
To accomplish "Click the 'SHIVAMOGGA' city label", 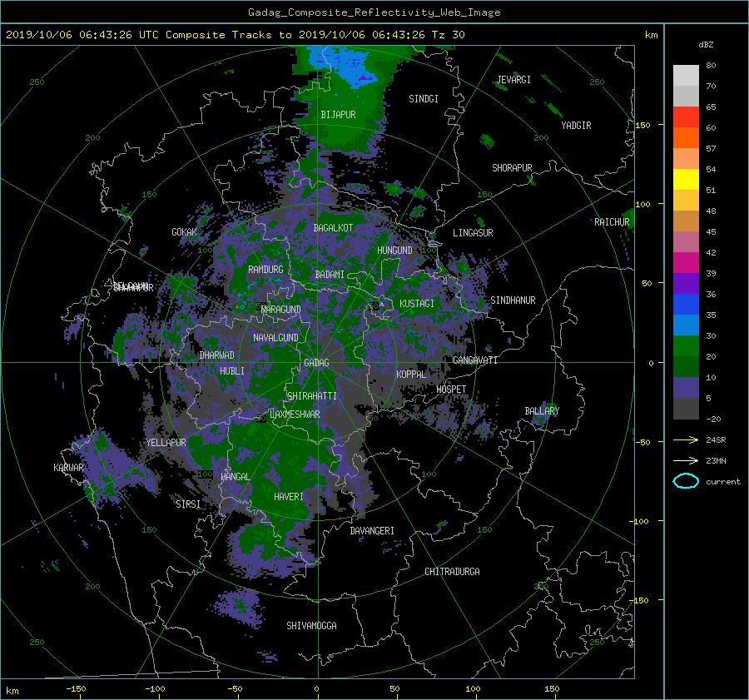I will coord(311,626).
